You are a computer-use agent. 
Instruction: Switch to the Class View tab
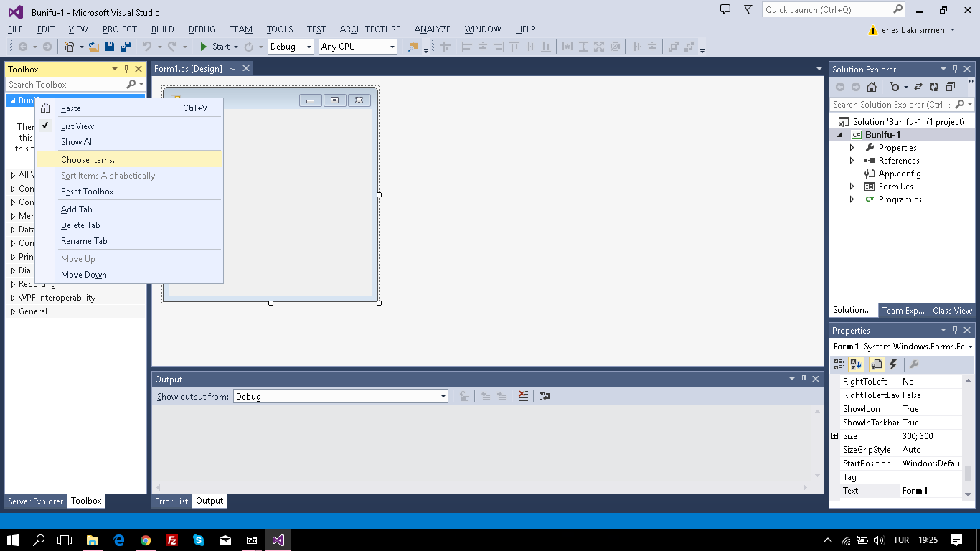(952, 311)
